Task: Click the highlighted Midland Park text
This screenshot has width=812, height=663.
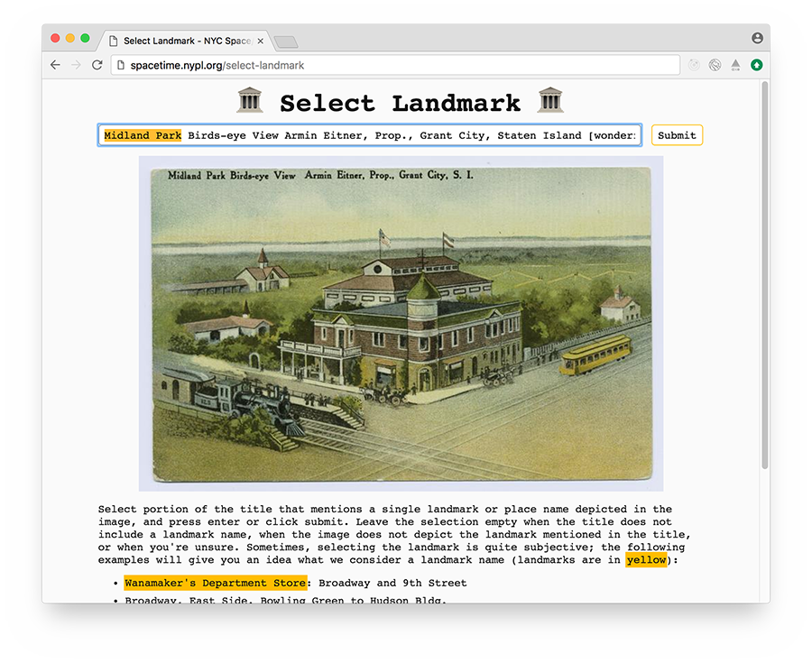Action: (x=143, y=135)
